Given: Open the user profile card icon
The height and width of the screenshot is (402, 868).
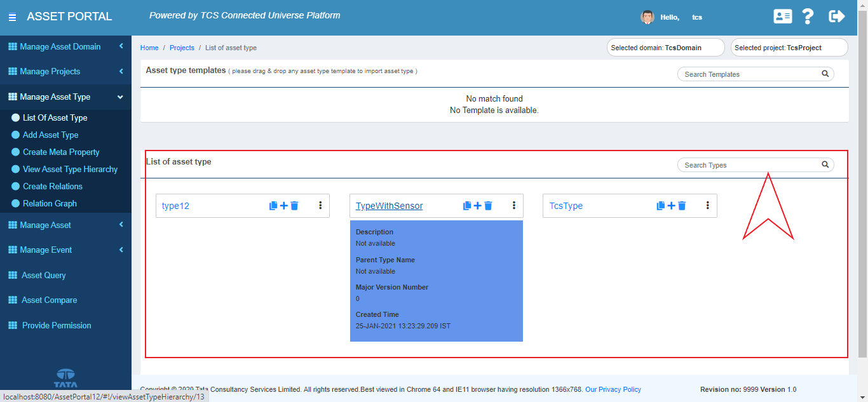Looking at the screenshot, I should coord(782,17).
